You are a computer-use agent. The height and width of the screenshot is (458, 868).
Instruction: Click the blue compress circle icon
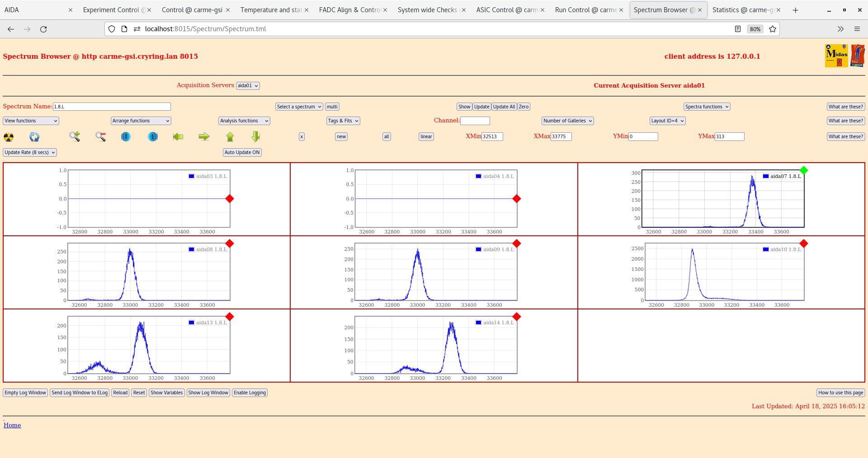(x=126, y=136)
